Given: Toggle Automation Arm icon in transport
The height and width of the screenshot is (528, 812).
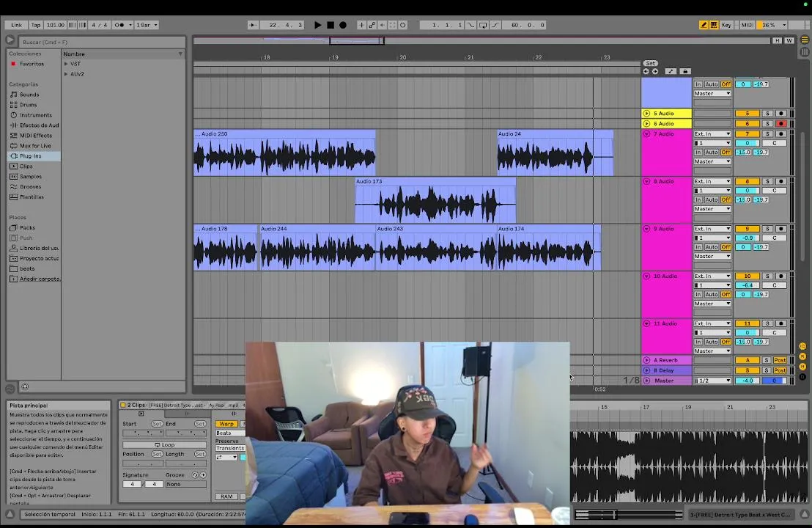Looking at the screenshot, I should coord(372,25).
